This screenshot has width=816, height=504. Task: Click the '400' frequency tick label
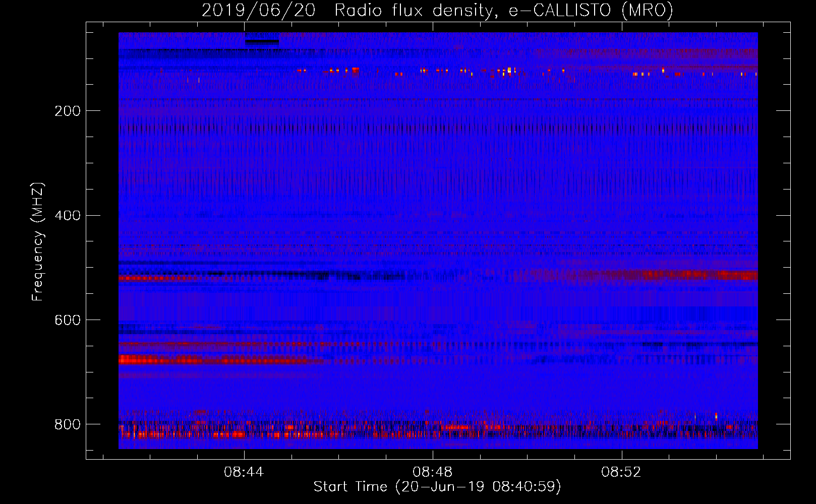[x=68, y=216]
